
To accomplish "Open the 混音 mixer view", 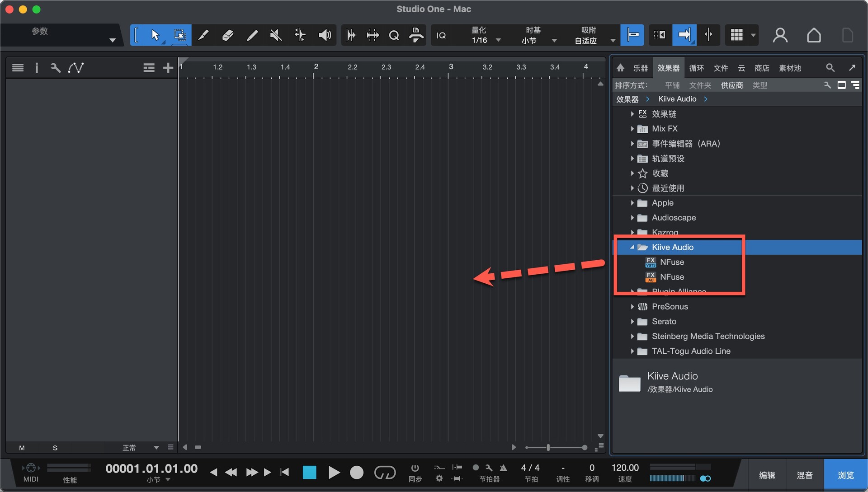I will point(804,475).
